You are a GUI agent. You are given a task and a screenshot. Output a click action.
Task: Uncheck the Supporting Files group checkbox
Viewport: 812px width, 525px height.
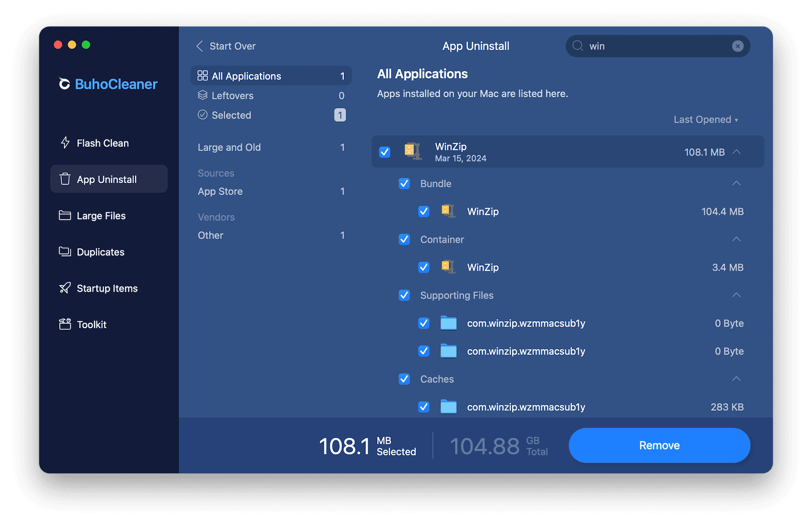pyautogui.click(x=404, y=295)
